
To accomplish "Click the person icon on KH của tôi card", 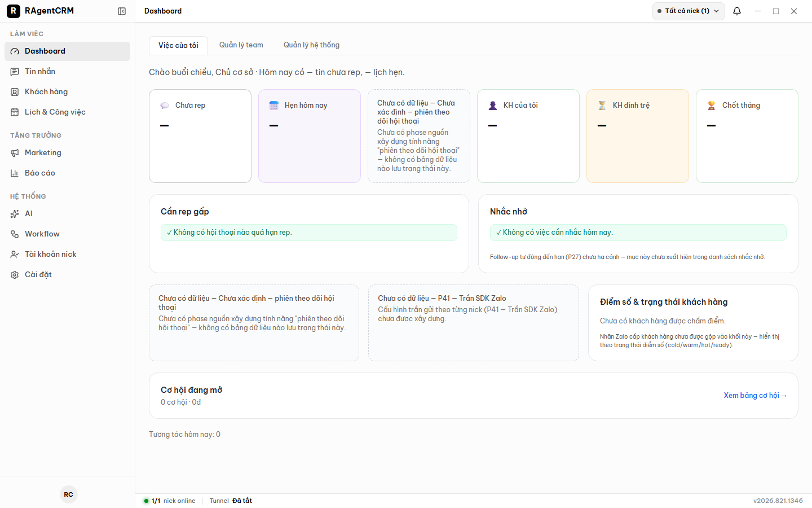I will tap(493, 106).
